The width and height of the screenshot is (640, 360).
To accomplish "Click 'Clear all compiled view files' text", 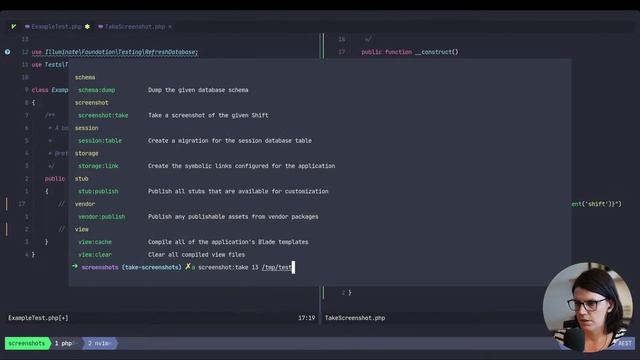I will click(196, 254).
